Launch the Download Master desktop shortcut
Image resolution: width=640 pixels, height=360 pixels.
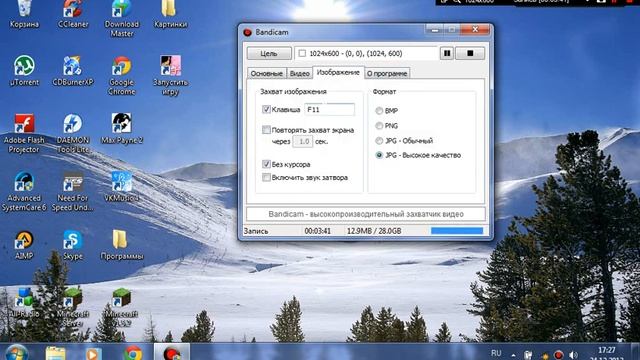click(x=122, y=18)
